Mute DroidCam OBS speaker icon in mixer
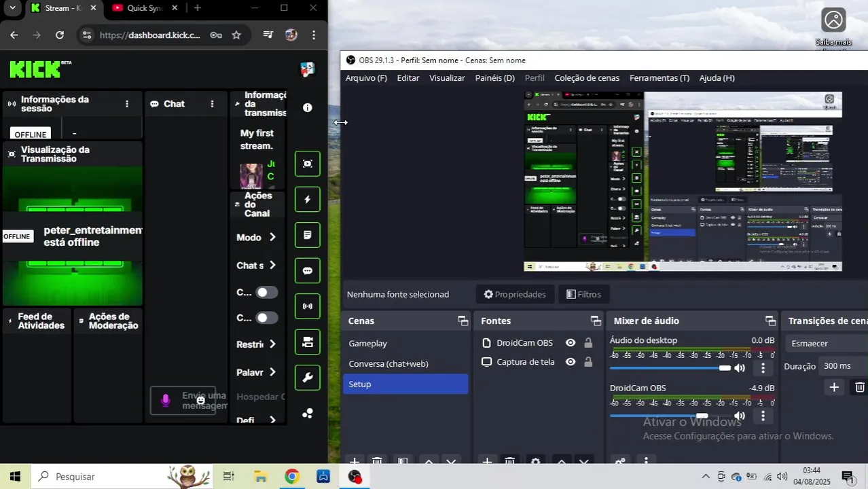Image resolution: width=868 pixels, height=489 pixels. click(740, 416)
